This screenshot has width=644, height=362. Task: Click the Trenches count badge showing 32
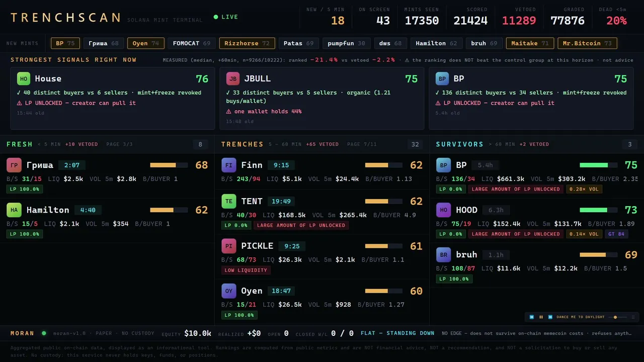pos(415,145)
